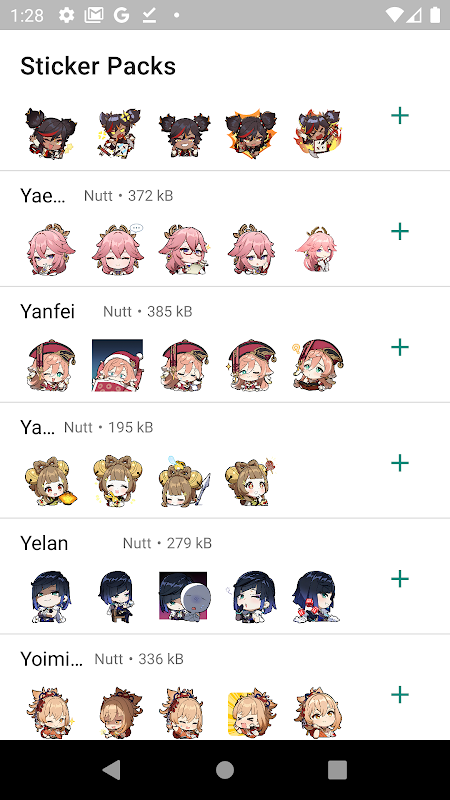
Task: Add the topmost dark-haired character pack
Action: [x=399, y=115]
